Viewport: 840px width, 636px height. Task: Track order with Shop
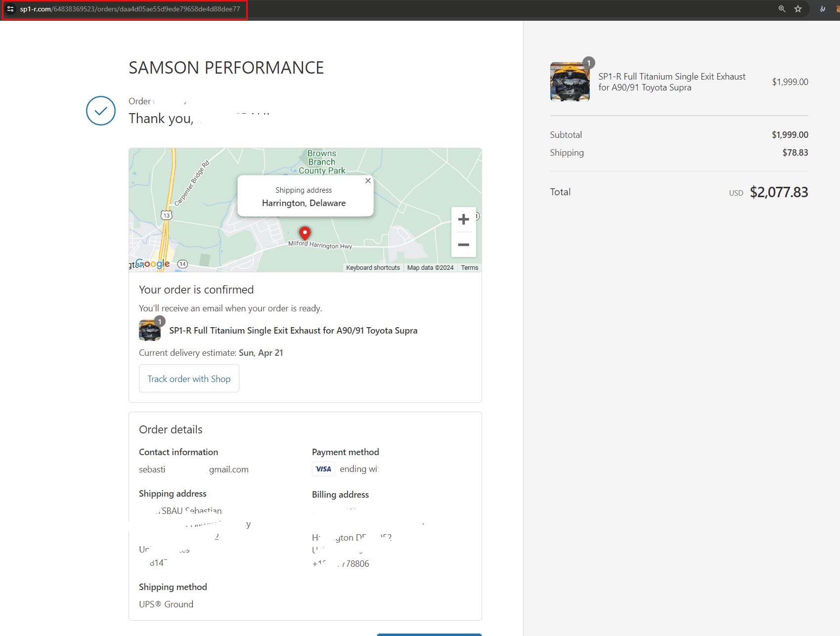point(189,379)
